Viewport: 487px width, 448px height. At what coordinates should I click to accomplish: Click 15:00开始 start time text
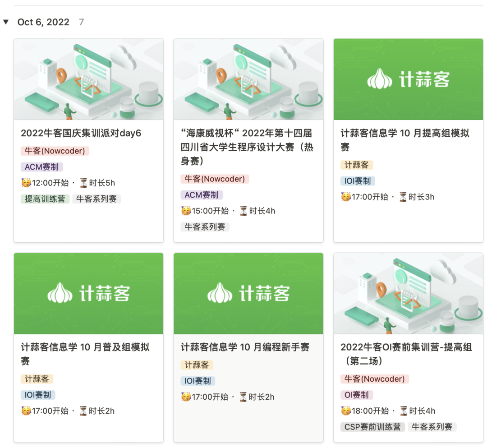(x=210, y=211)
